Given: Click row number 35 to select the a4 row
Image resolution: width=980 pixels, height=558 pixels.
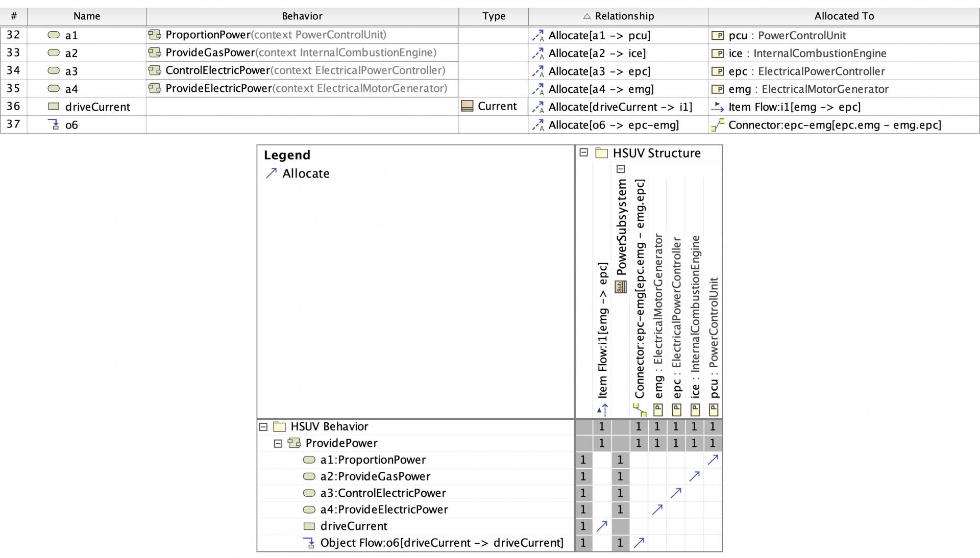Looking at the screenshot, I should coord(14,89).
